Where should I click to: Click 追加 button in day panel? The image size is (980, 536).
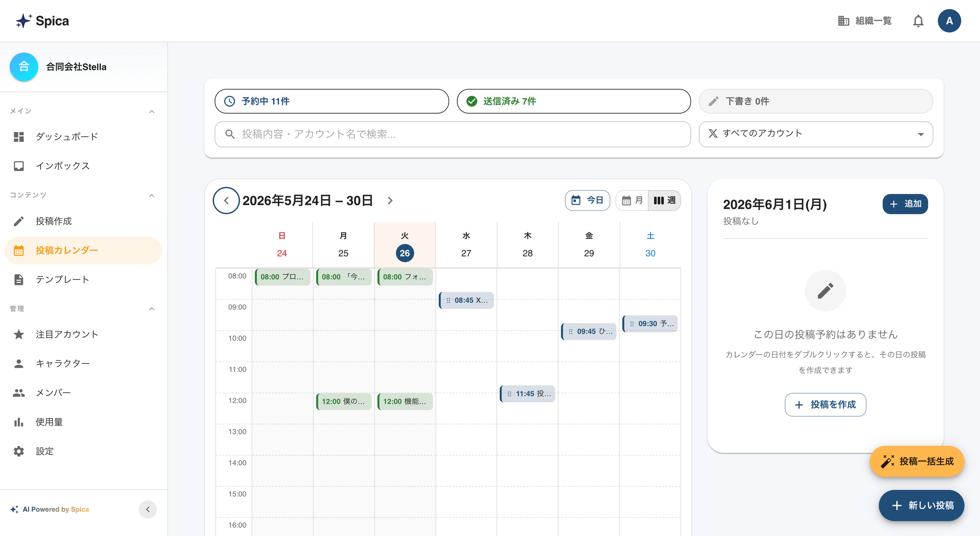point(905,204)
